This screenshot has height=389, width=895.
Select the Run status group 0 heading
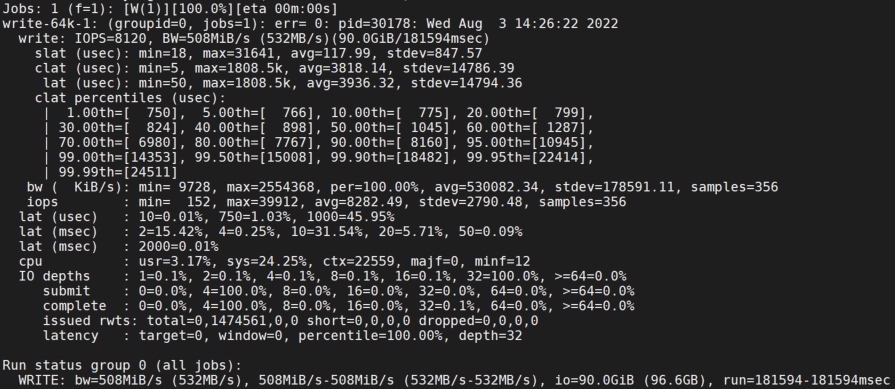[x=122, y=365]
